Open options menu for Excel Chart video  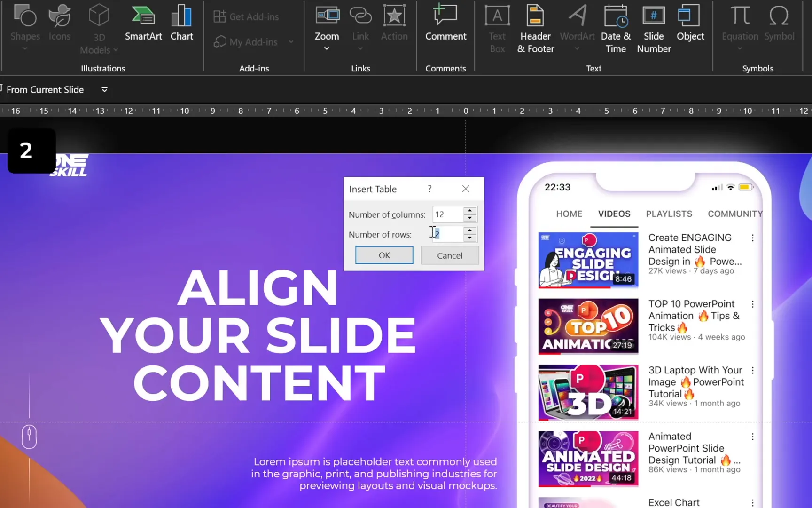click(752, 503)
